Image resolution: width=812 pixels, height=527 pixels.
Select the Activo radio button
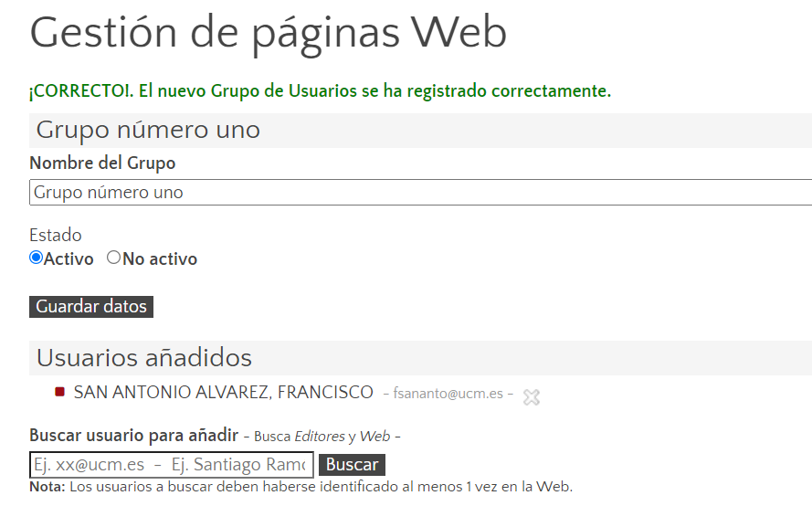point(37,258)
